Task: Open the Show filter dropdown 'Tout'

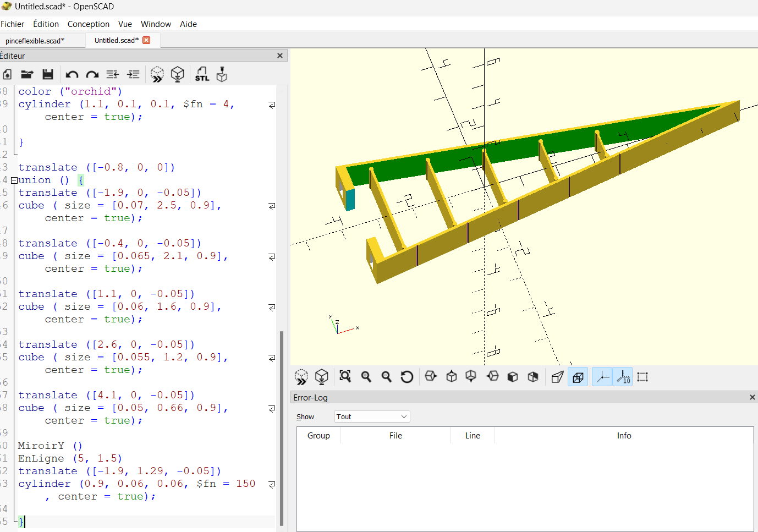Action: point(372,416)
